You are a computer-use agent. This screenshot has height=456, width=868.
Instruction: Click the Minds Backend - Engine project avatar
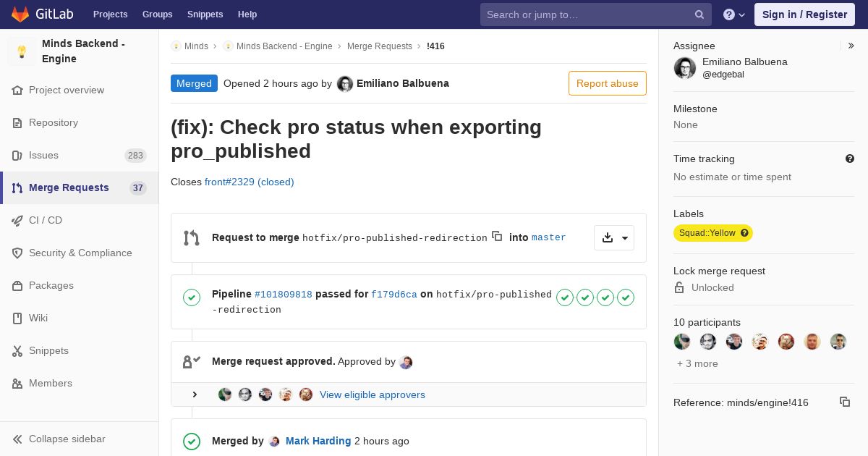click(x=22, y=51)
